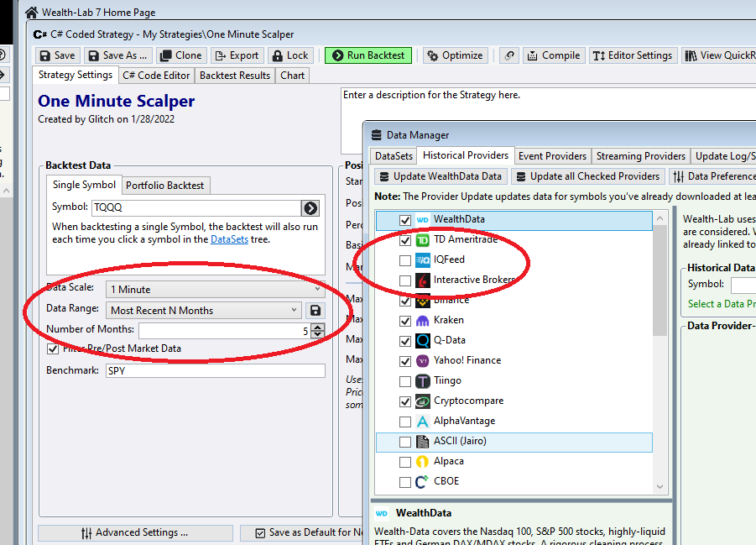
Task: Switch to the Backtest Results tab
Action: pos(235,76)
